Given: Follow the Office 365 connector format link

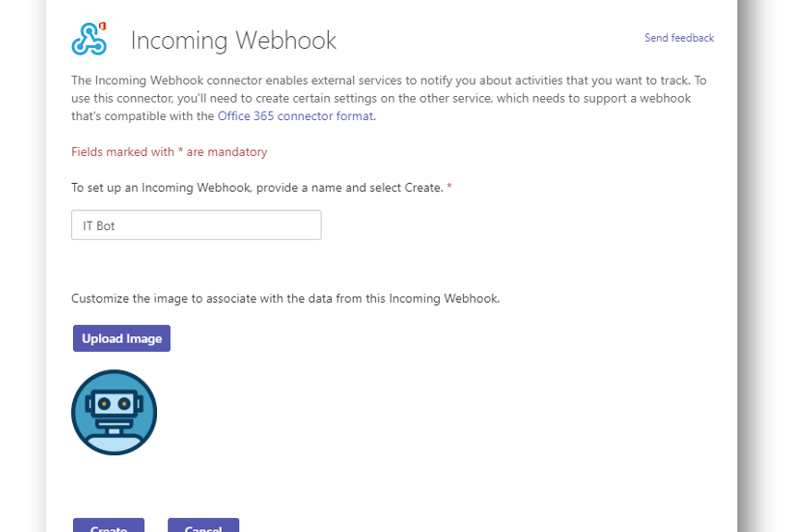Looking at the screenshot, I should click(295, 116).
